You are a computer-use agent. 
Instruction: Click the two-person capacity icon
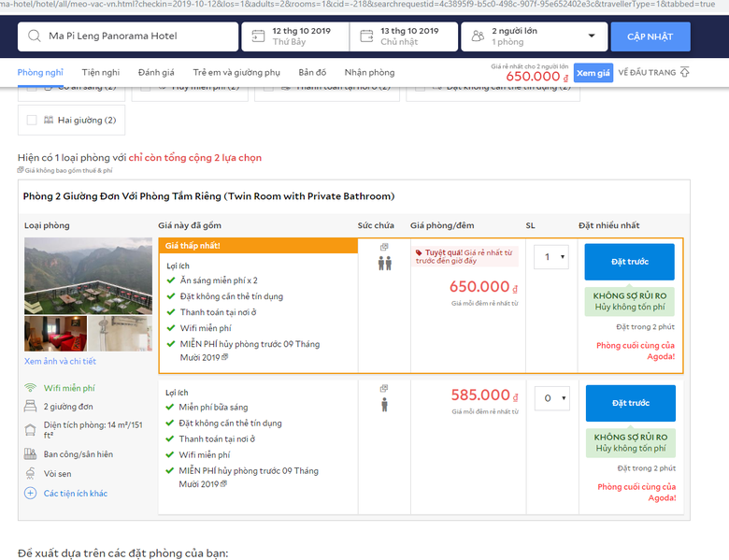pyautogui.click(x=384, y=264)
